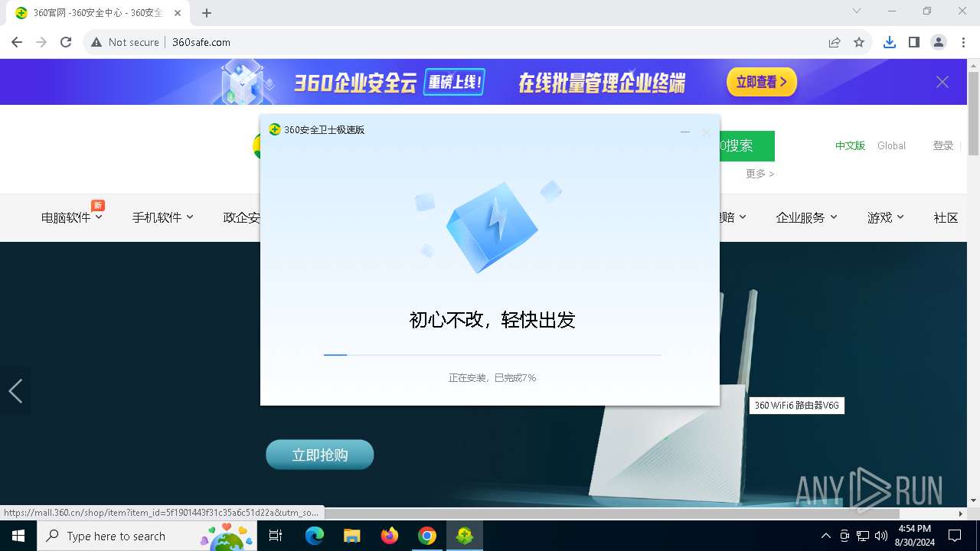Open volume control in tray
The width and height of the screenshot is (980, 551).
tap(880, 536)
